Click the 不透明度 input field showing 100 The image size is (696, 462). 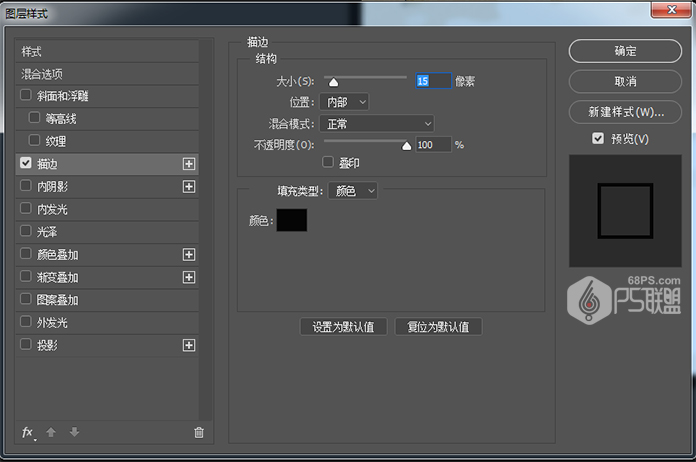[433, 145]
